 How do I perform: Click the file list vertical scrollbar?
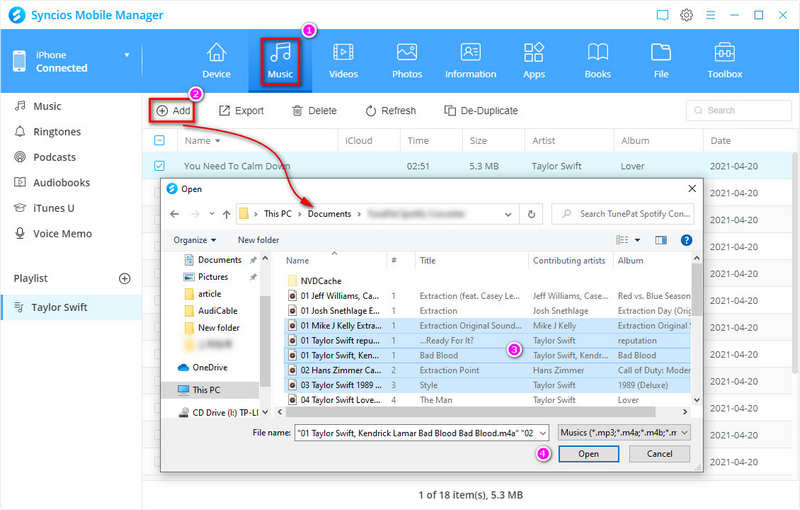(x=696, y=289)
